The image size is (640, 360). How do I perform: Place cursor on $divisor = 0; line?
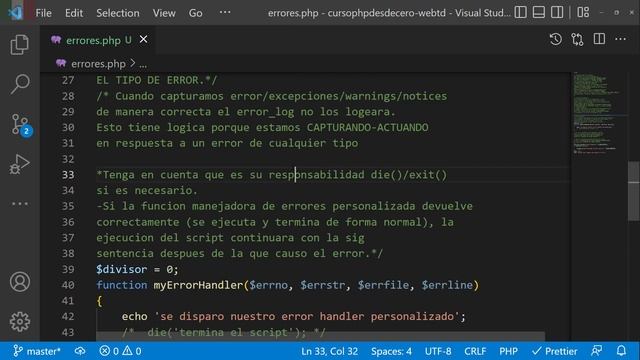pyautogui.click(x=137, y=269)
